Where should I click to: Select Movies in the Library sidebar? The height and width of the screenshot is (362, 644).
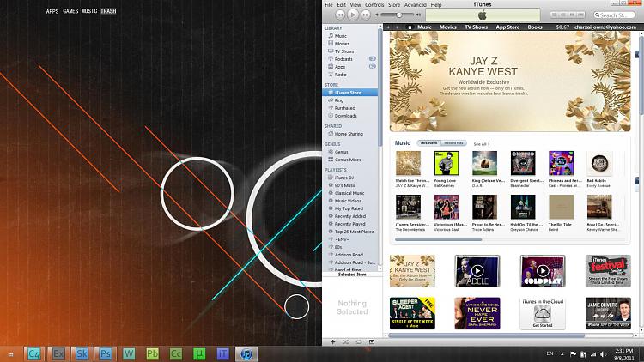click(342, 44)
